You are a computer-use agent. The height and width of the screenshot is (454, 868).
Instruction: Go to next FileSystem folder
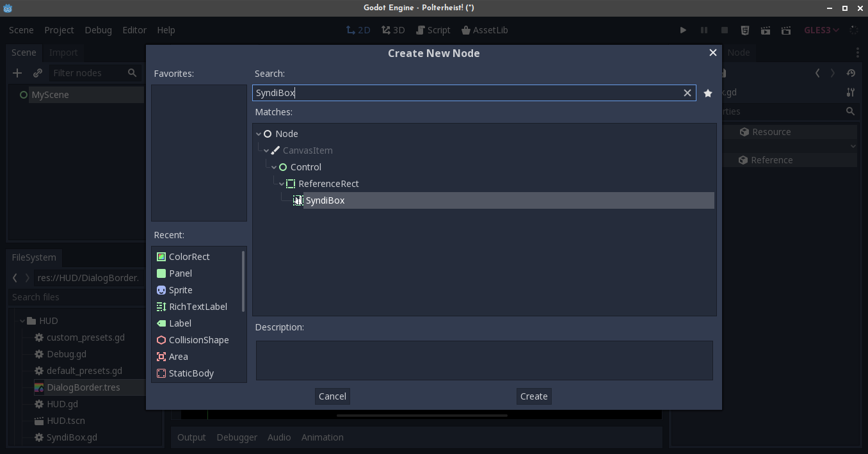point(27,278)
